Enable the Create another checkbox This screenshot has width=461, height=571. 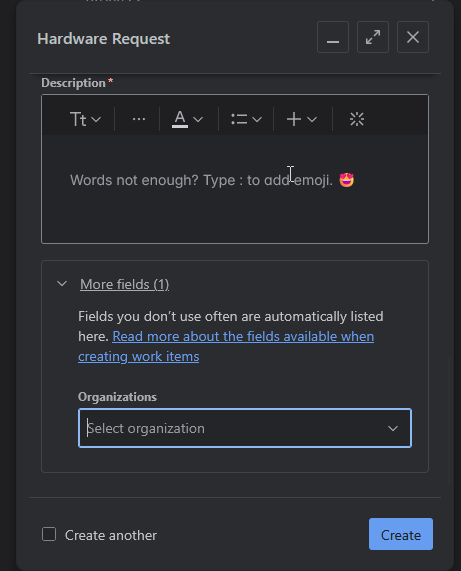[x=49, y=535]
